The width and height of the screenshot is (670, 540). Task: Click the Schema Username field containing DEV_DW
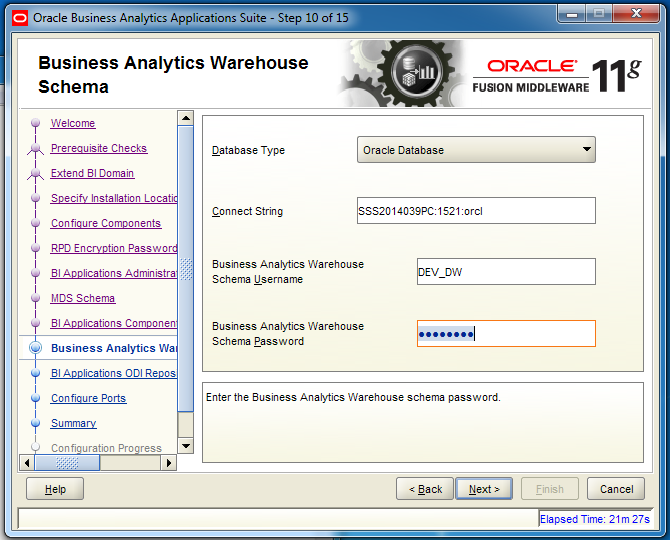pos(506,272)
